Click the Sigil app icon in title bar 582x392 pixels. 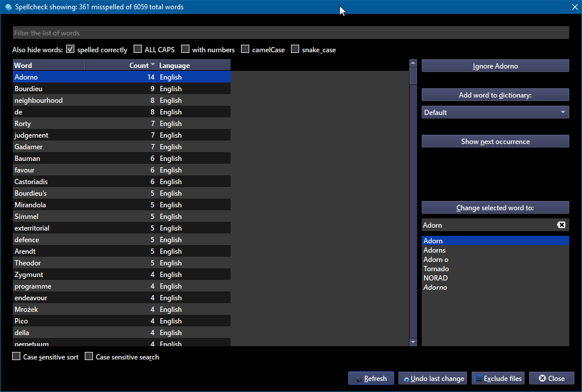click(8, 7)
